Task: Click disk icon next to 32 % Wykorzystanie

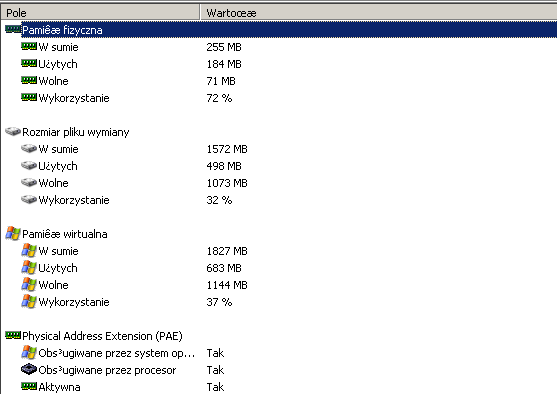Action: pyautogui.click(x=29, y=199)
